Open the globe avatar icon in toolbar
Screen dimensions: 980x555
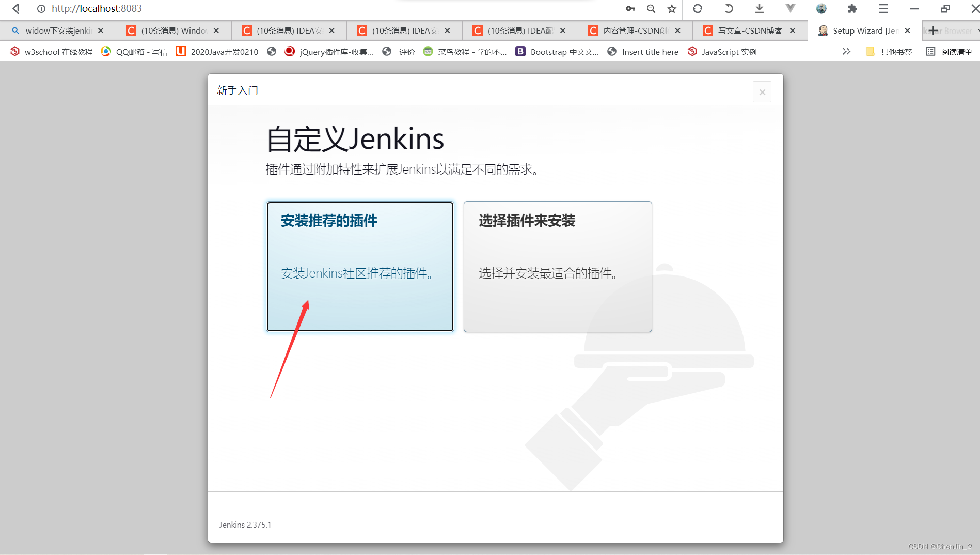(821, 9)
